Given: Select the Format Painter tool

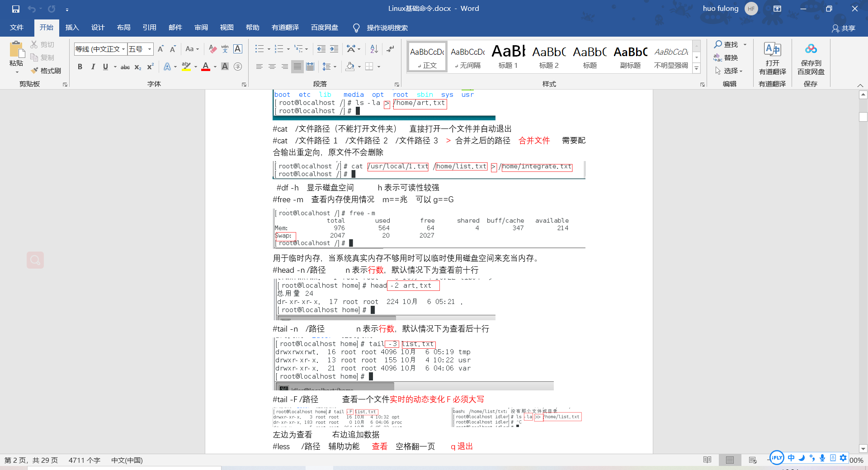Looking at the screenshot, I should pos(46,71).
